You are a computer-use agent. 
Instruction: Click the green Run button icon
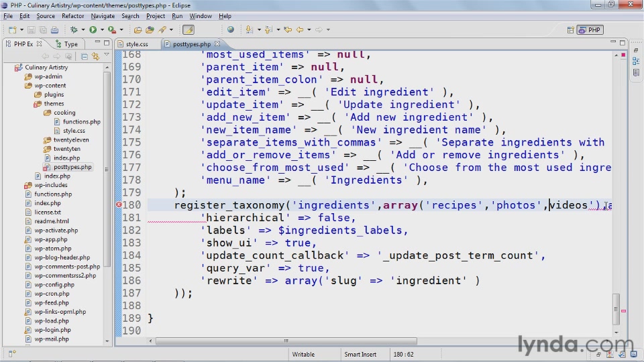click(93, 29)
